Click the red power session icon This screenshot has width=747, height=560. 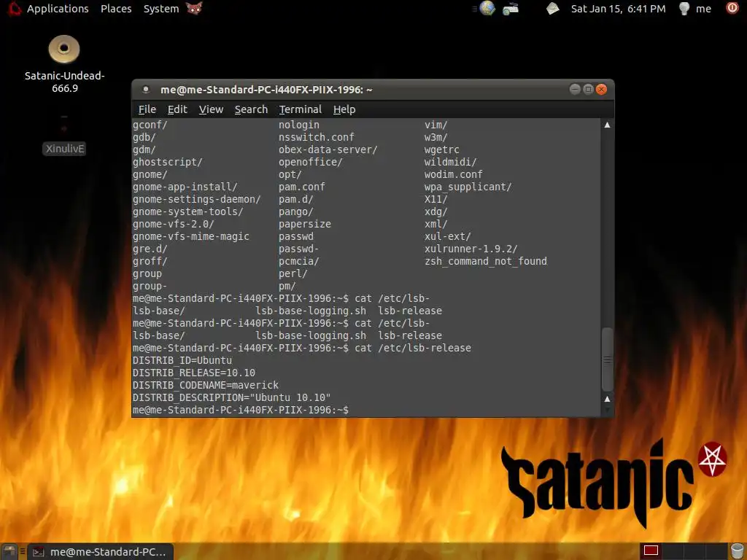coord(732,8)
